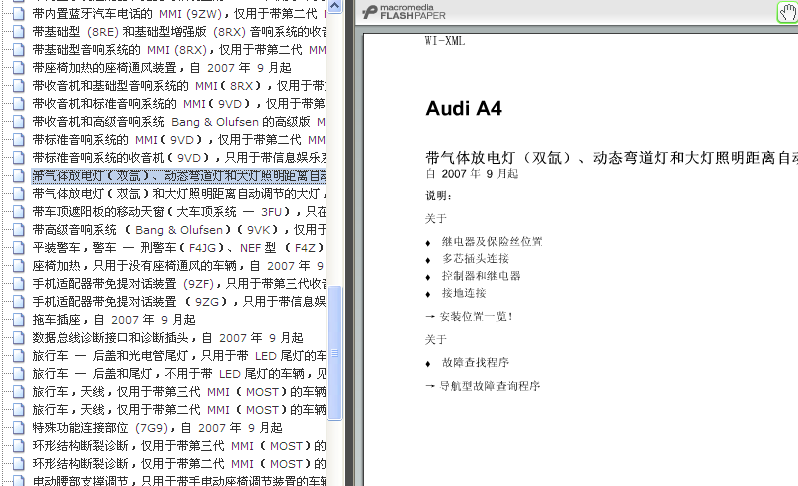Select 旅行车,天线,仅用于带第三代 MMI entry
The width and height of the screenshot is (798, 486).
click(179, 392)
